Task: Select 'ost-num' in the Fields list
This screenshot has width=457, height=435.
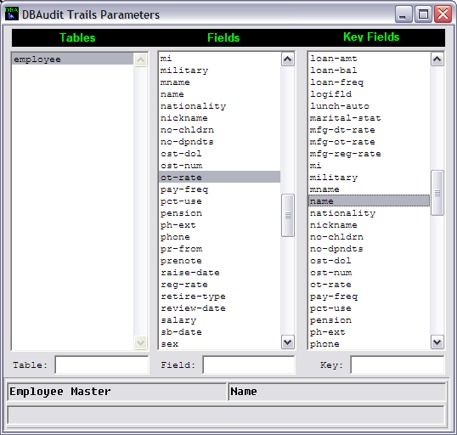Action: (220, 166)
